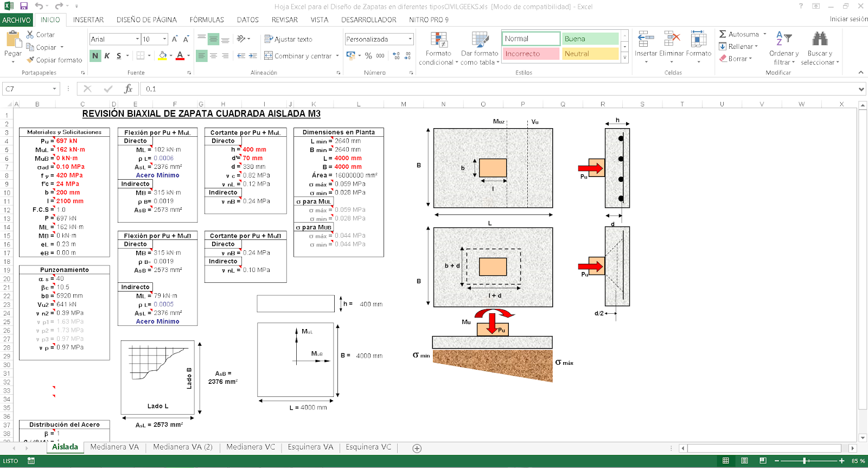Image resolution: width=868 pixels, height=468 pixels.
Task: Click Iniciar sesión link
Action: [848, 19]
